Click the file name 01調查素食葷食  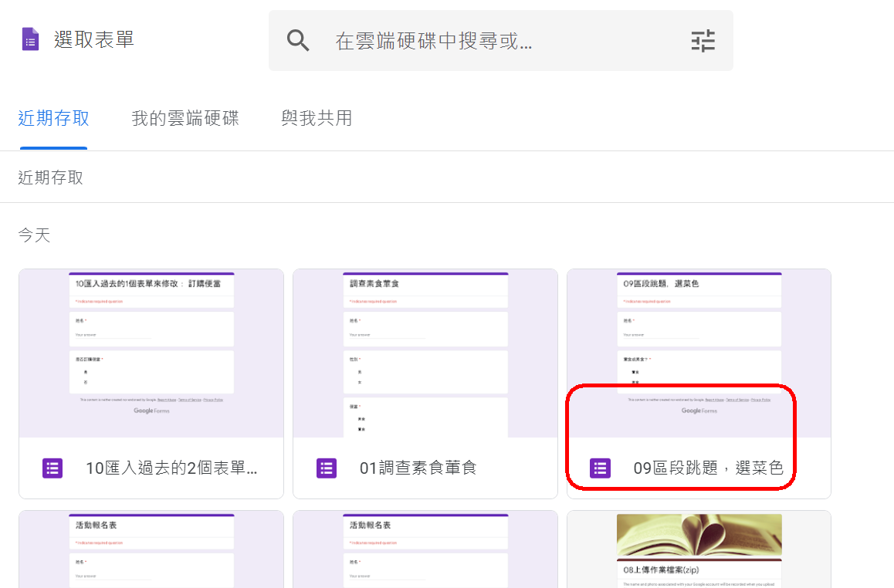(x=418, y=468)
